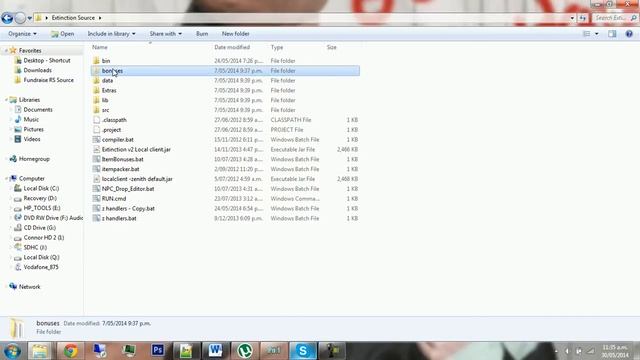Select Extinction v2 Local client.jar icon
This screenshot has height=360, width=640.
(x=96, y=149)
